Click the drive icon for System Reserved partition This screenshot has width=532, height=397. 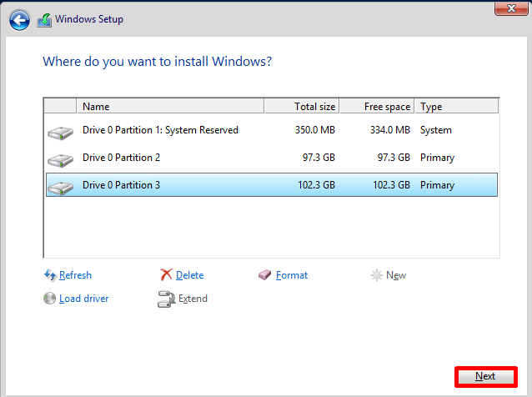60,132
